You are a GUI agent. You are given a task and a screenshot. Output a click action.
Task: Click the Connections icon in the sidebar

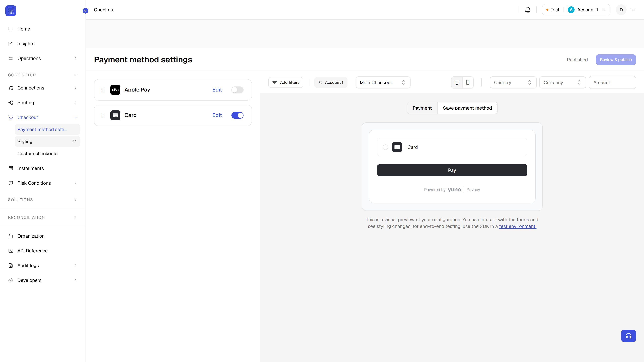click(11, 88)
